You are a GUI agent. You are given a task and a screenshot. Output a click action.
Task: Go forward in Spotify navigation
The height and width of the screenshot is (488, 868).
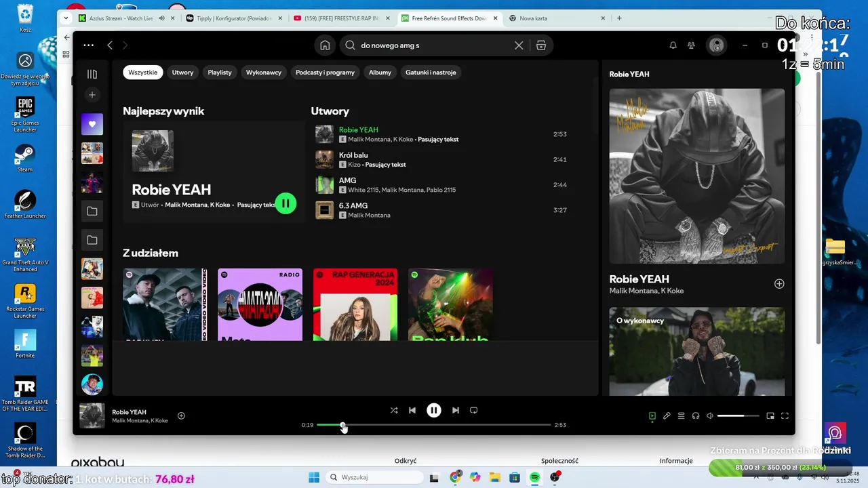tap(125, 45)
